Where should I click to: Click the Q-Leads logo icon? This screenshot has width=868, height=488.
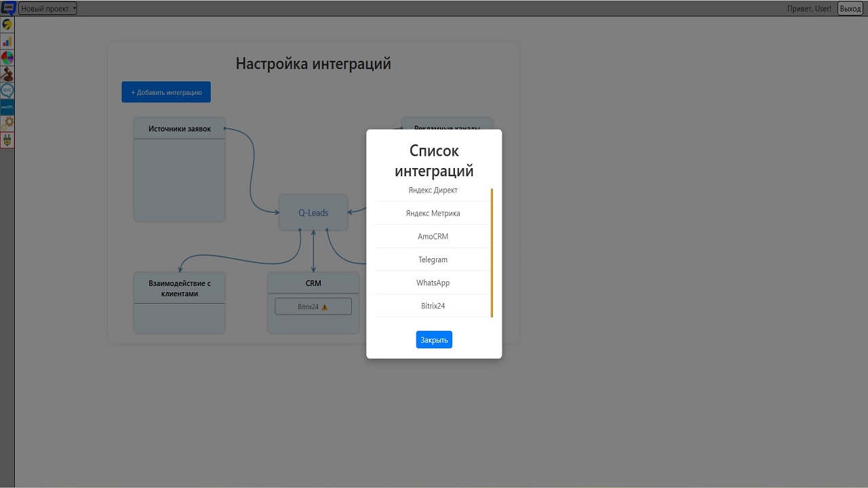(7, 7)
